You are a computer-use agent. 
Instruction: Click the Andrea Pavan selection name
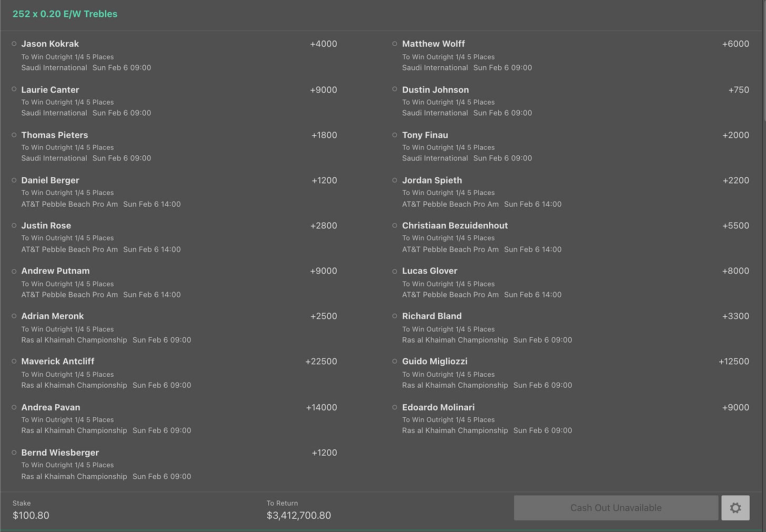[x=51, y=407]
